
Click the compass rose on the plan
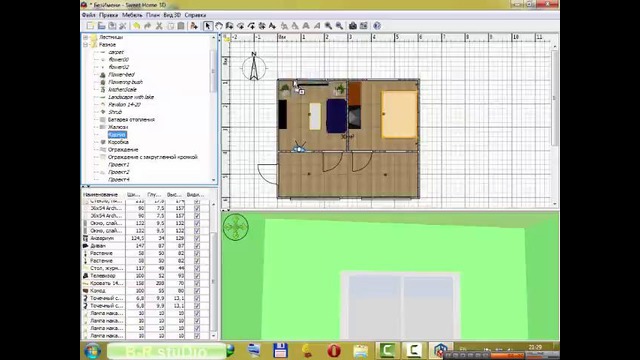(254, 67)
